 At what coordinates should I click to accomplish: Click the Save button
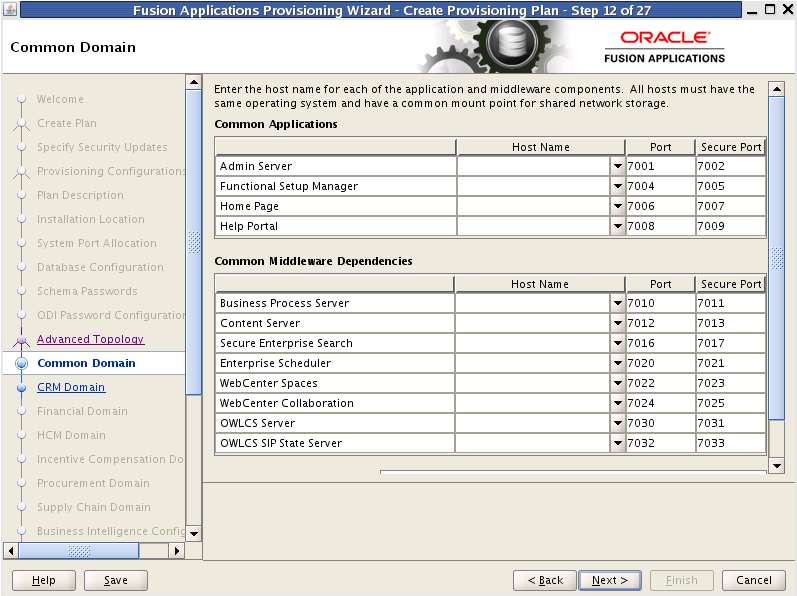pos(116,580)
